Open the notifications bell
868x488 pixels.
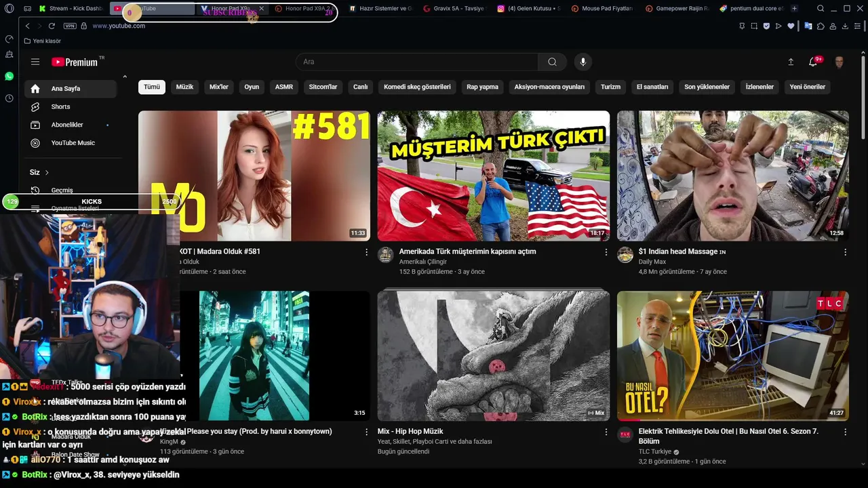[x=813, y=62]
